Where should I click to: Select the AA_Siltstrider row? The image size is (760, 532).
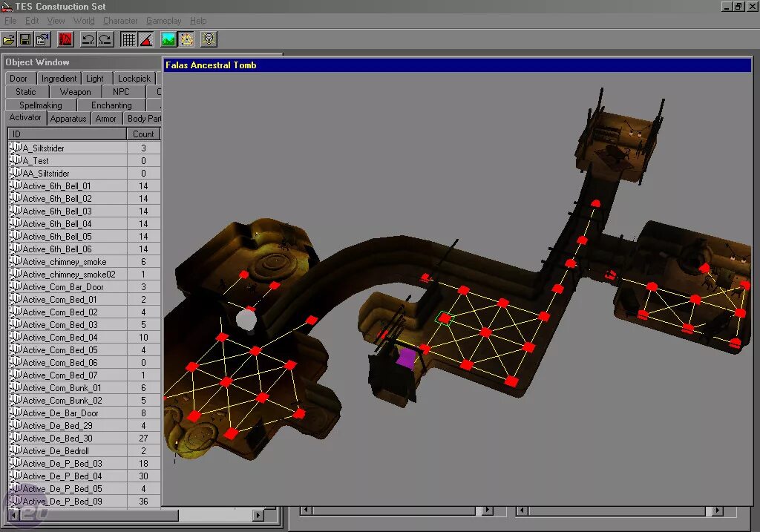(x=85, y=174)
